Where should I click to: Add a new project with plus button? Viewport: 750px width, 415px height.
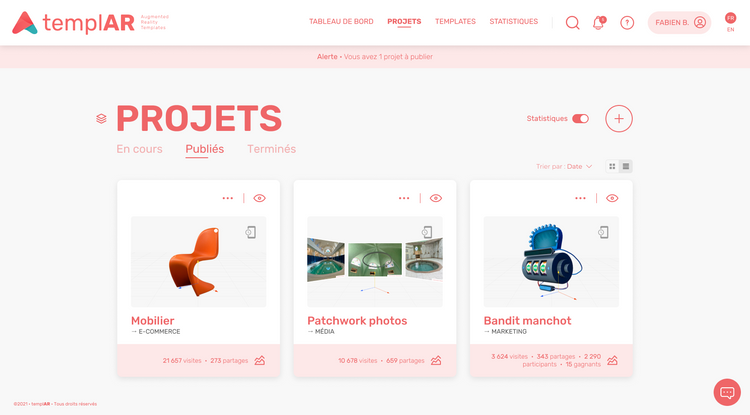click(x=619, y=119)
